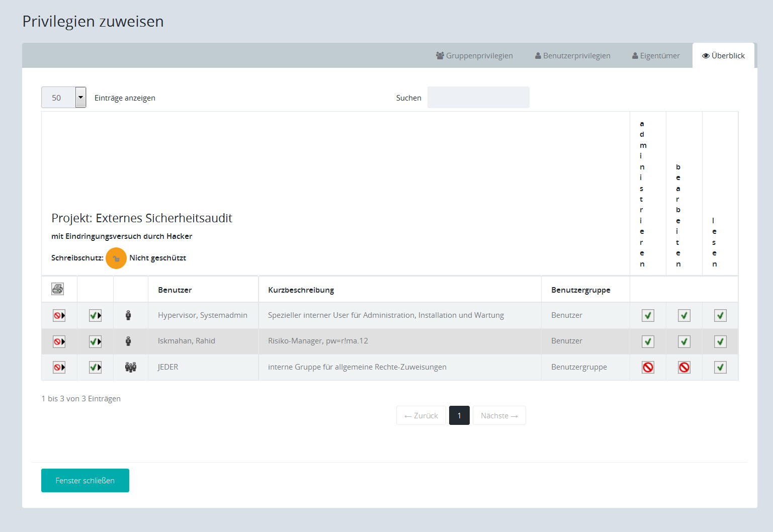Screen dimensions: 773x532
Task: Click red deny icon in JEDER row
Action: 59,368
